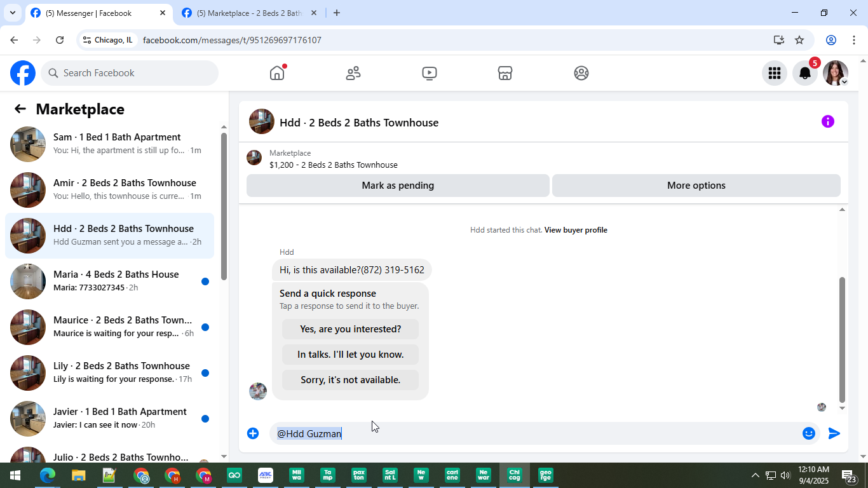Image resolution: width=868 pixels, height=488 pixels.
Task: View site information for Chicago, IL chip
Action: pyautogui.click(x=108, y=40)
